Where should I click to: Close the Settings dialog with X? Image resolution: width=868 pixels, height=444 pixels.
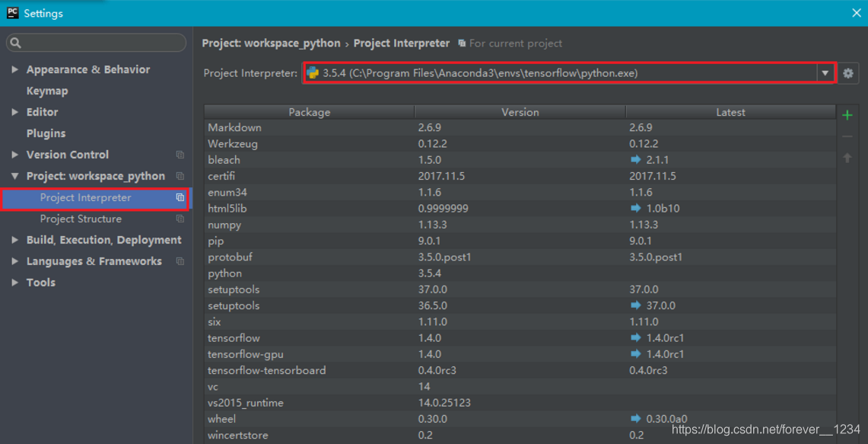856,13
